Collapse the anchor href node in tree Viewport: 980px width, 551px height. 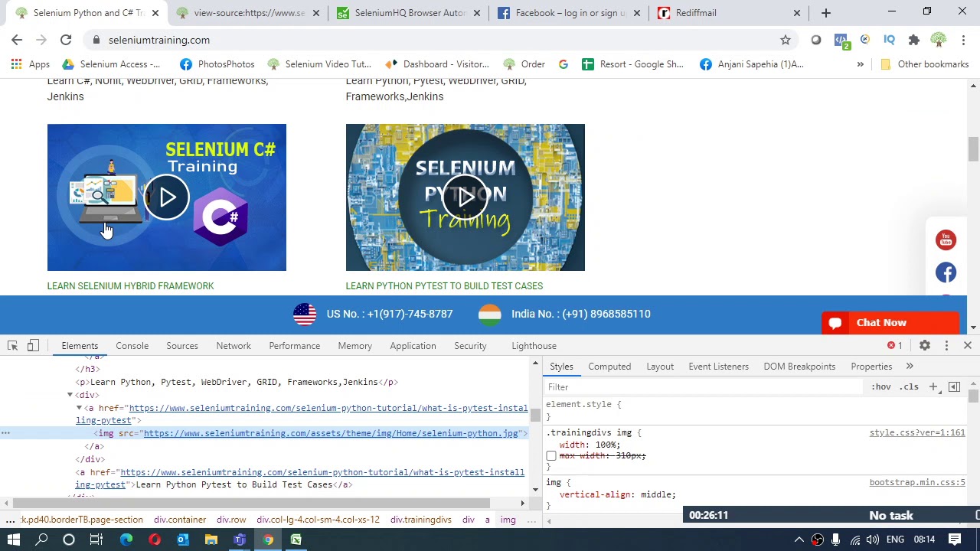point(79,408)
